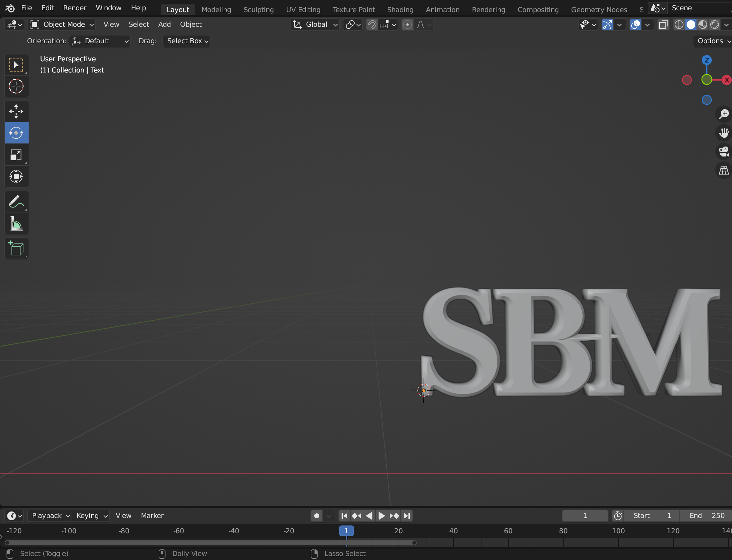The image size is (732, 560).
Task: Play the animation forward
Action: tap(382, 516)
